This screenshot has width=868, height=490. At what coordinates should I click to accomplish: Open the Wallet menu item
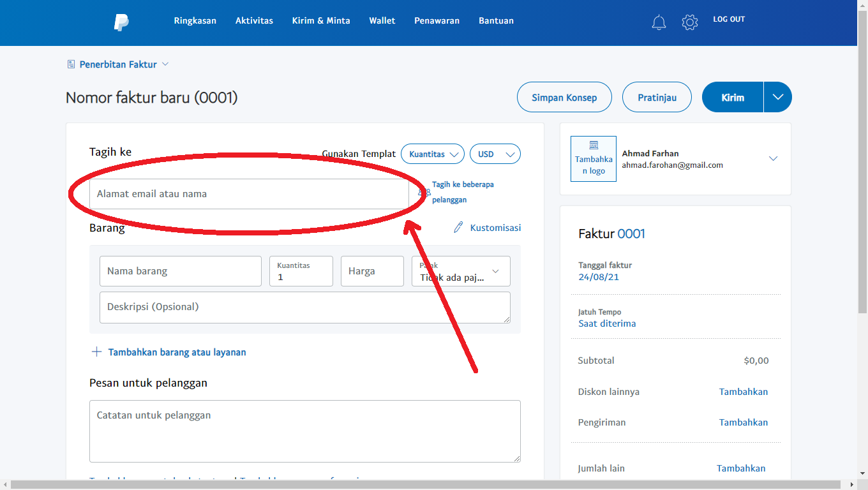(x=382, y=20)
